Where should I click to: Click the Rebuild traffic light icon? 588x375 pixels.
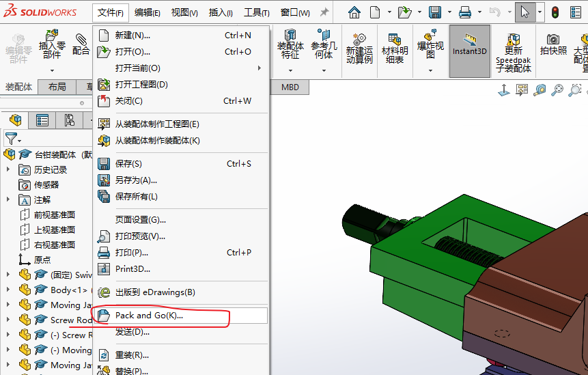tap(555, 12)
